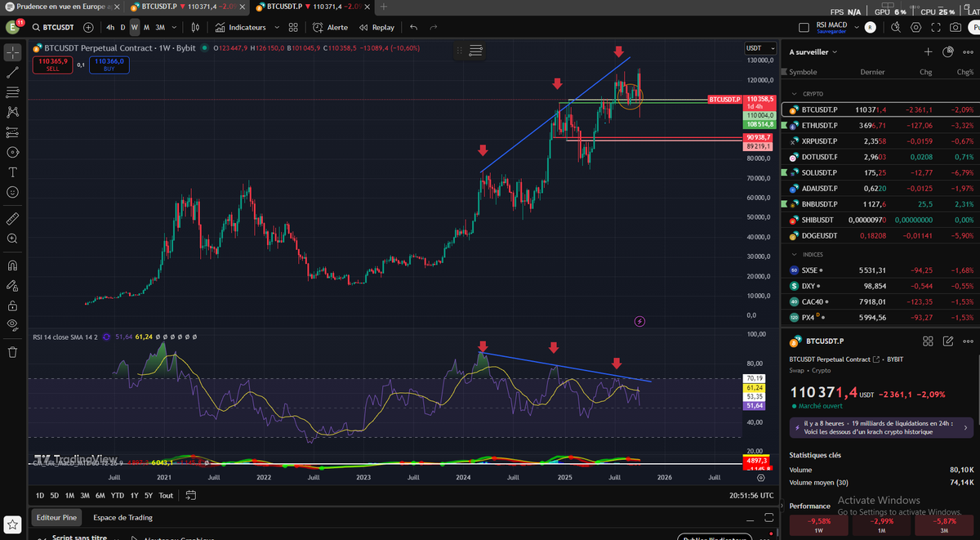
Task: Open the forecasting and measurement tools
Action: (12, 132)
